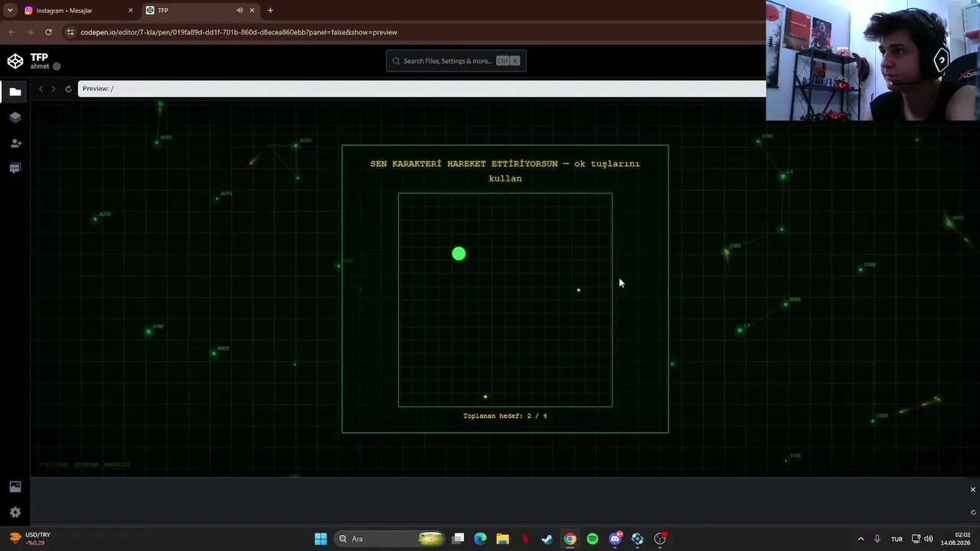This screenshot has width=980, height=551.
Task: Open the settings gear in CodePen sidebar
Action: tap(15, 513)
